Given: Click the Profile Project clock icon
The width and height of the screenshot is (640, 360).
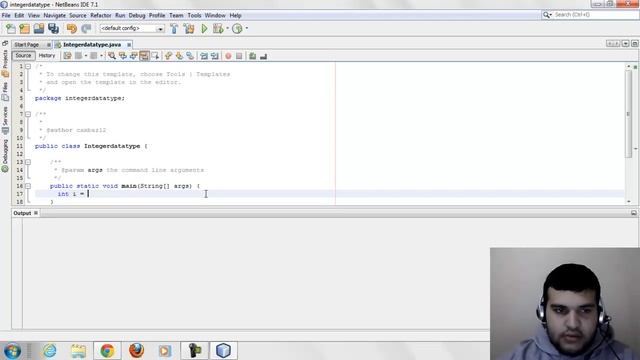Looking at the screenshot, I should click(237, 29).
